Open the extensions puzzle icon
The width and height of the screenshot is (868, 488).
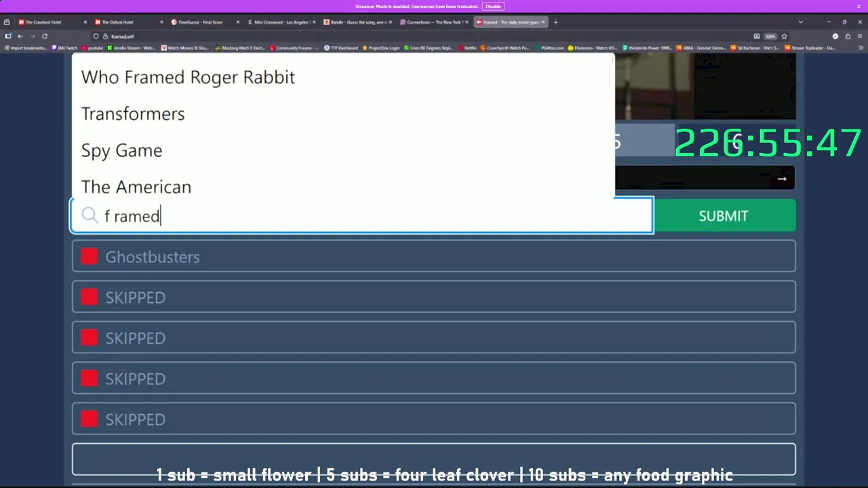[x=848, y=36]
